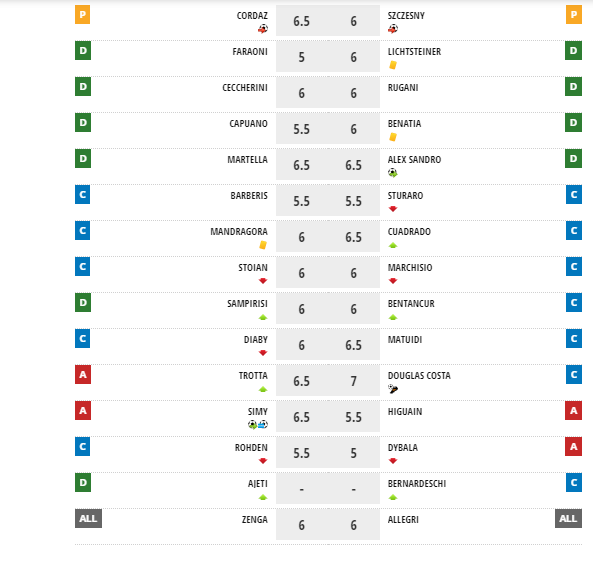Click the green substituted-in arrow under Trotta

point(263,389)
